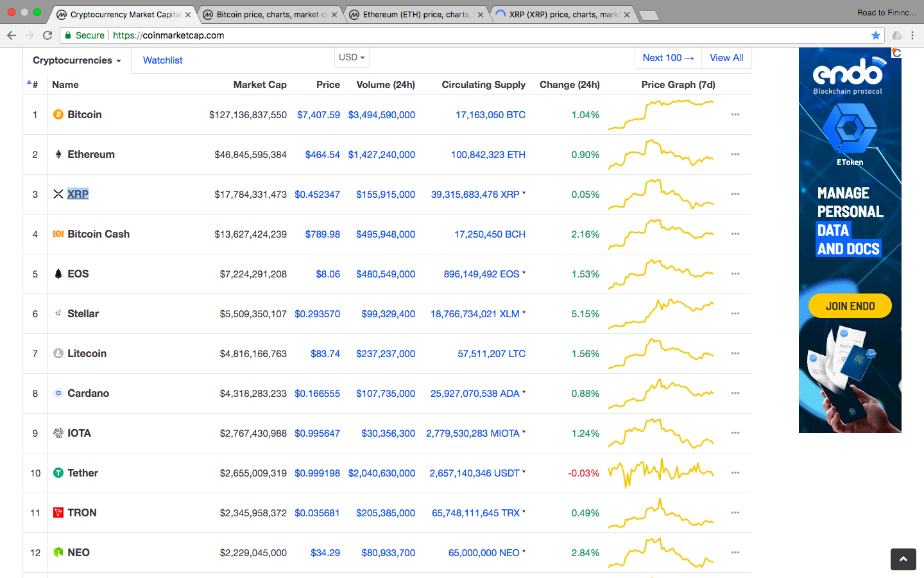Click the XRP logo icon

[58, 195]
